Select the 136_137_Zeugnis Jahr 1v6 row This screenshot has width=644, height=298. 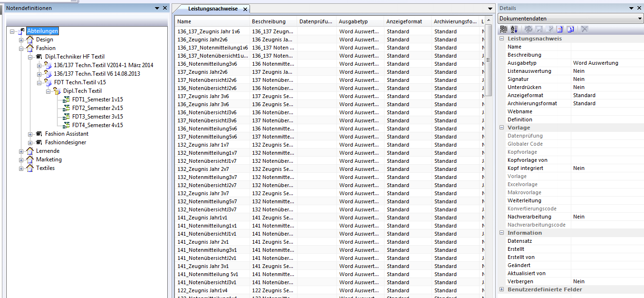(x=209, y=31)
